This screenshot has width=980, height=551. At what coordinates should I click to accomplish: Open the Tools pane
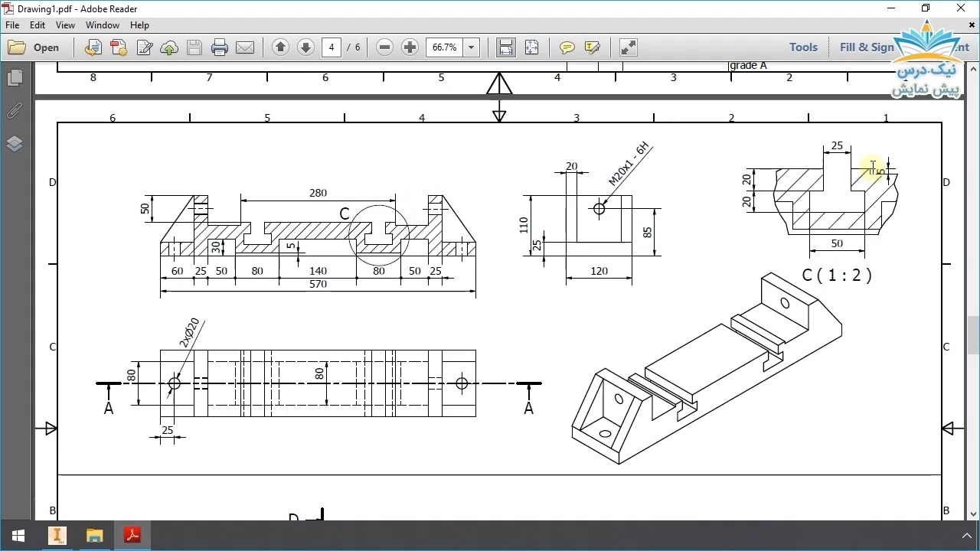point(803,47)
